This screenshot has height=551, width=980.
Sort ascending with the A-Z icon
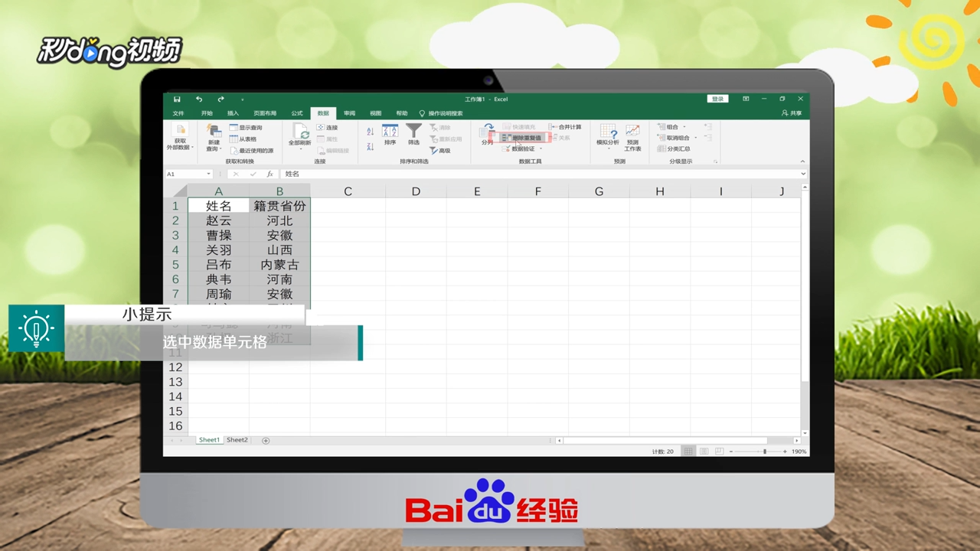click(x=369, y=132)
